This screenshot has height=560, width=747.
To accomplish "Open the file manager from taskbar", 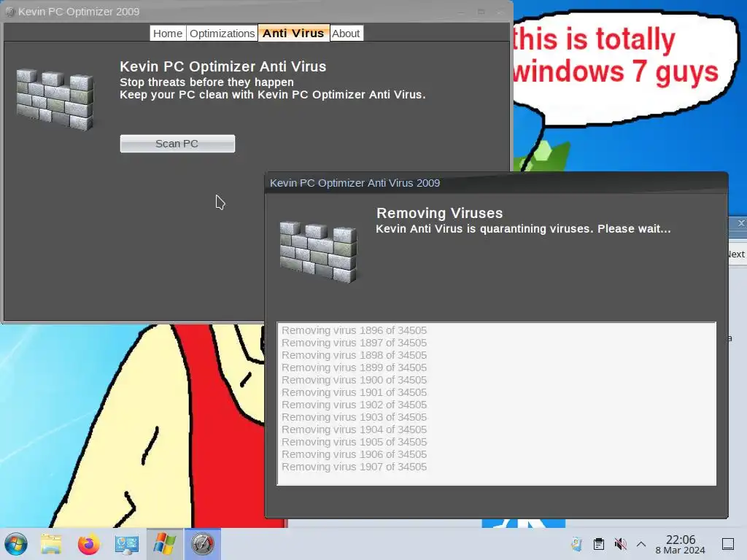I will [x=51, y=544].
